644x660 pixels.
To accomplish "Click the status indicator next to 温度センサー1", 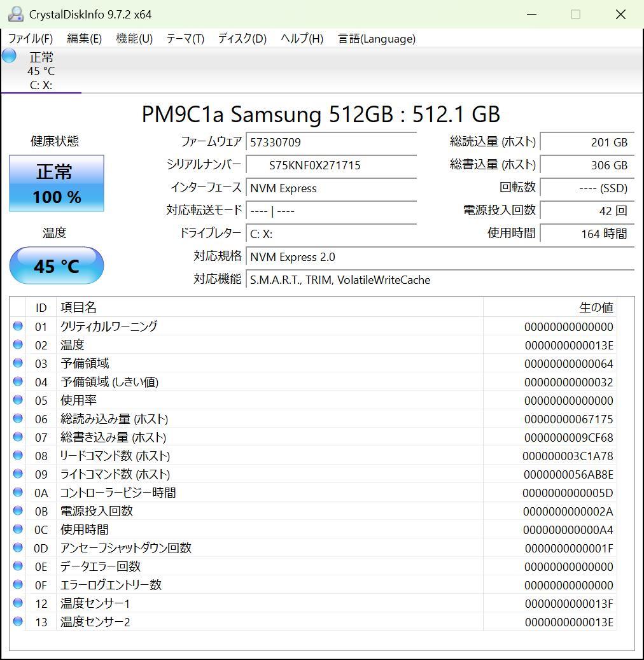I will 18,603.
